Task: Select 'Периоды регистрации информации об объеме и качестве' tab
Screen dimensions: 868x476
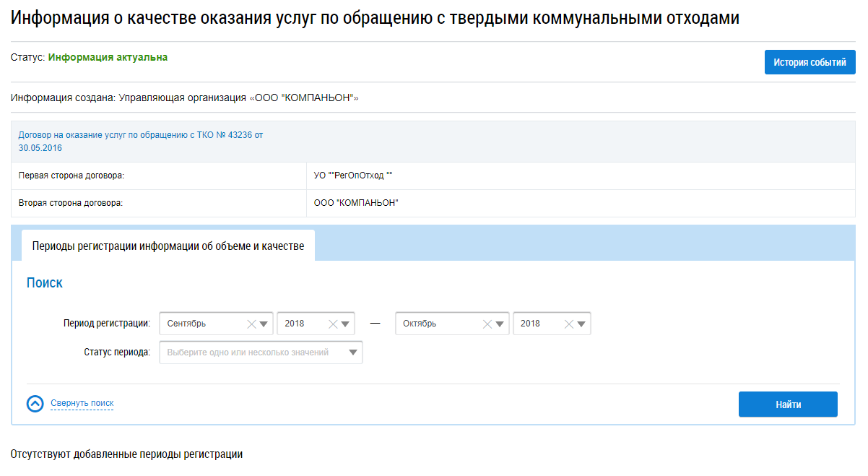Action: [x=168, y=246]
